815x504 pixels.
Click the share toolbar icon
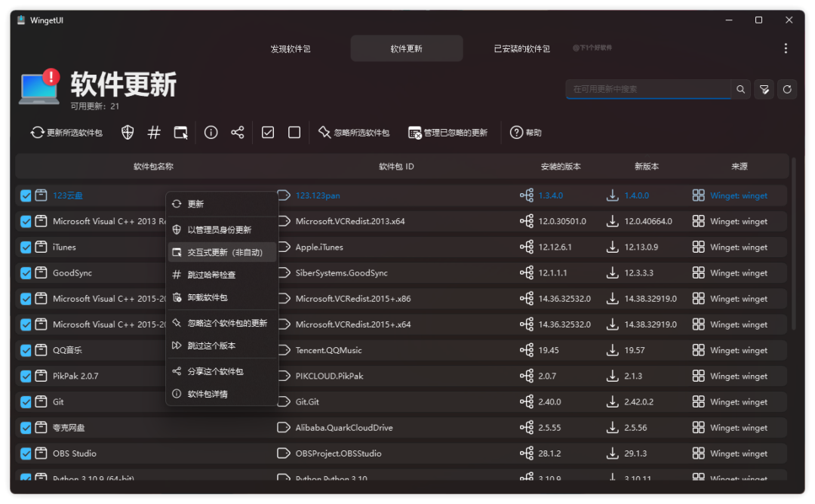click(238, 133)
